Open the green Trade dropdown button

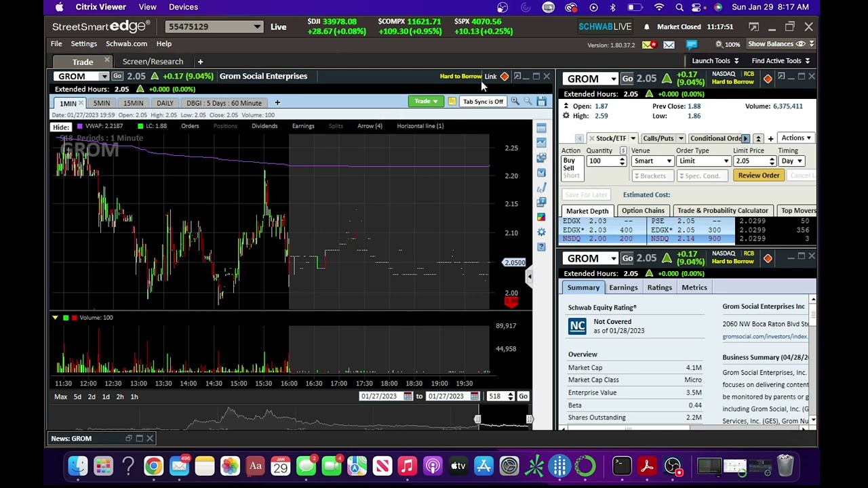click(x=426, y=102)
